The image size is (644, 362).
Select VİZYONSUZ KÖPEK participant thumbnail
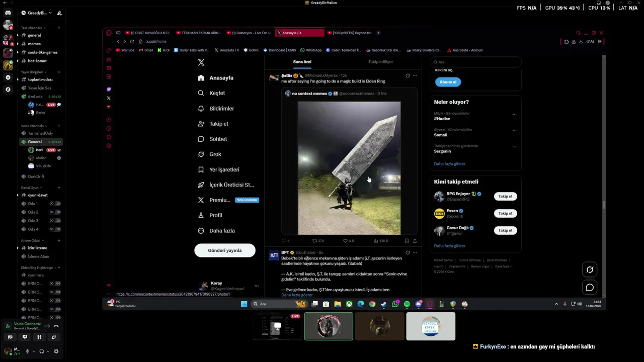click(431, 326)
